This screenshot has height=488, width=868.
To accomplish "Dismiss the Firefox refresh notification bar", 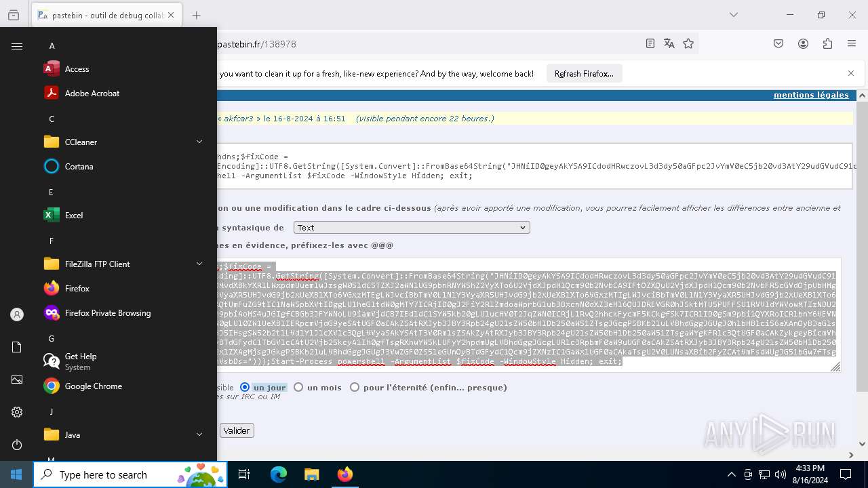I will click(x=851, y=73).
